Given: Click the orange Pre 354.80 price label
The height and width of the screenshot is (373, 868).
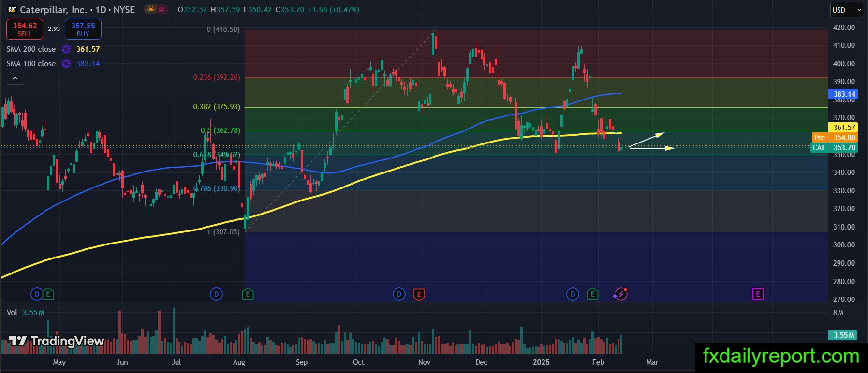Looking at the screenshot, I should click(x=835, y=138).
